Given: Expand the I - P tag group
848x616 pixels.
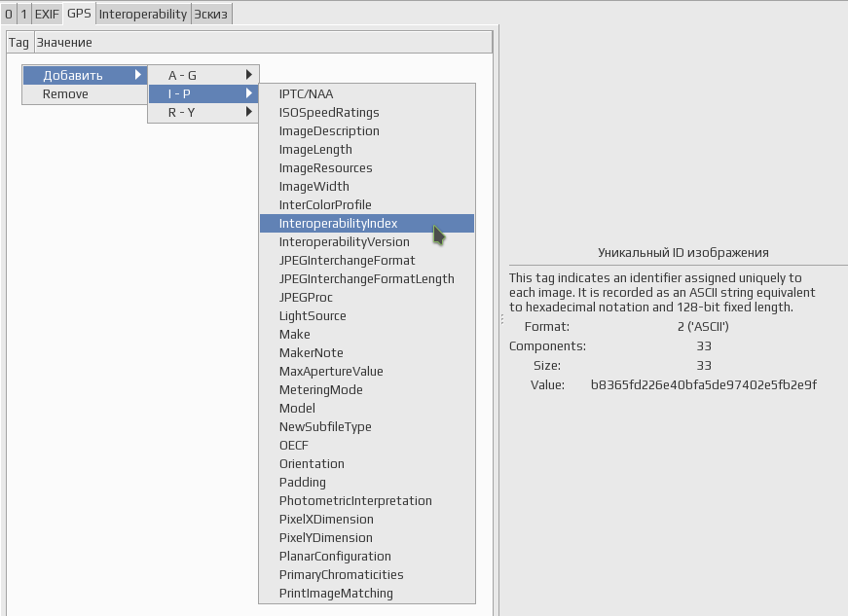Looking at the screenshot, I should pos(203,94).
